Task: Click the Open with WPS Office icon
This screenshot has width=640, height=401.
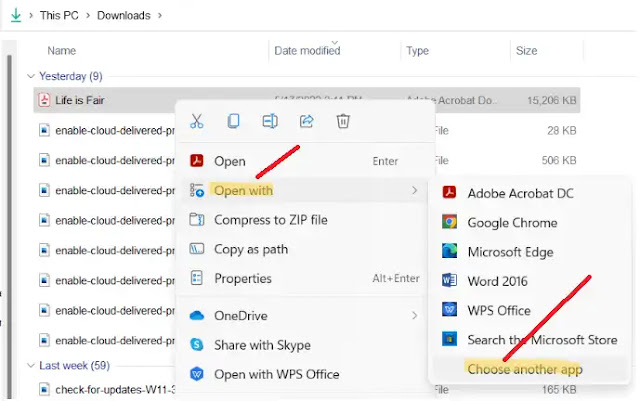Action: [x=197, y=374]
